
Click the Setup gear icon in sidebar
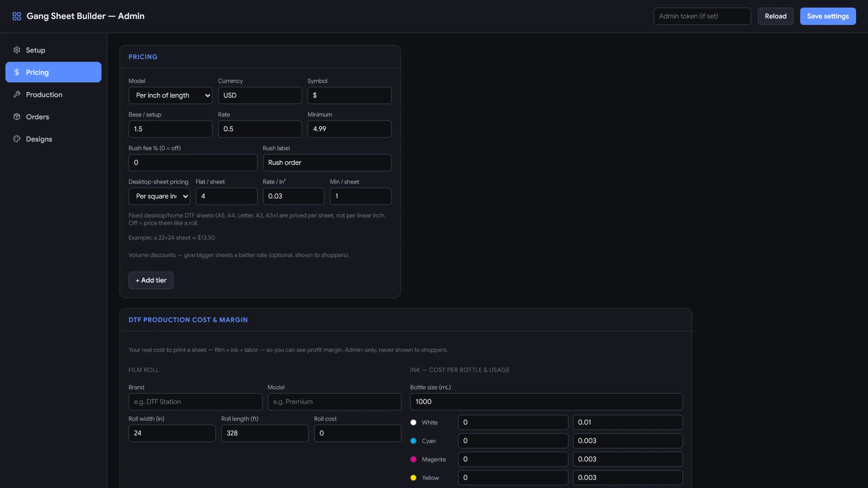17,50
